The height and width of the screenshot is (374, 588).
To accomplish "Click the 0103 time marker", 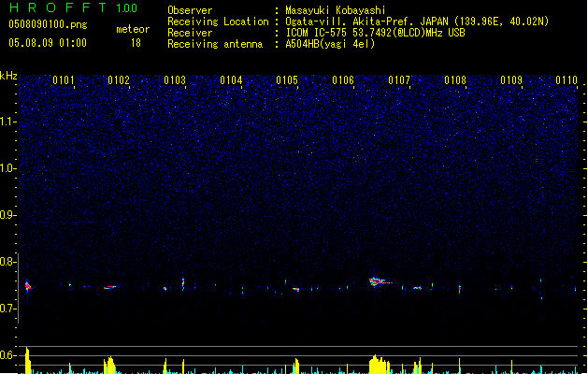I will (x=175, y=80).
